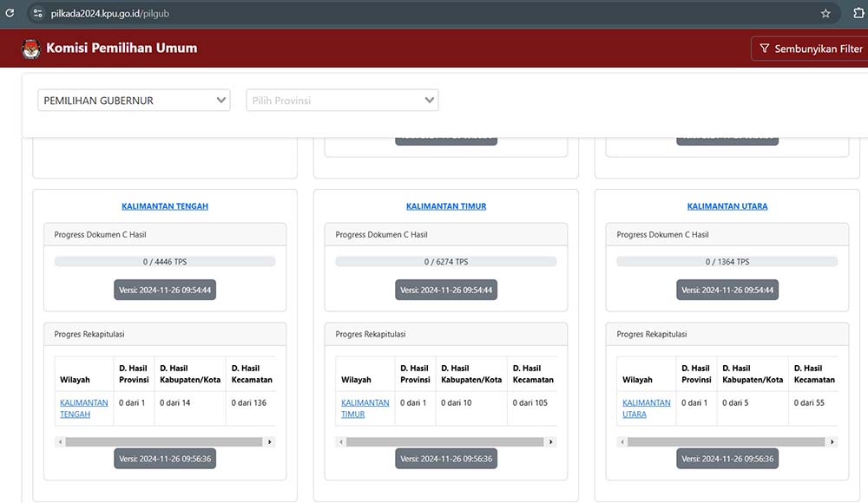
Task: Open site information icon in address bar
Action: [37, 13]
